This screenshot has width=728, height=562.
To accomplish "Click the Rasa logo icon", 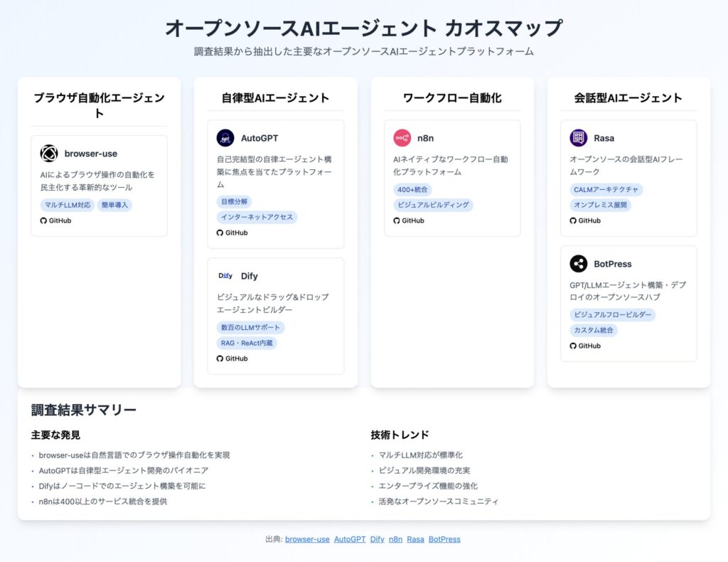I will coord(579,138).
